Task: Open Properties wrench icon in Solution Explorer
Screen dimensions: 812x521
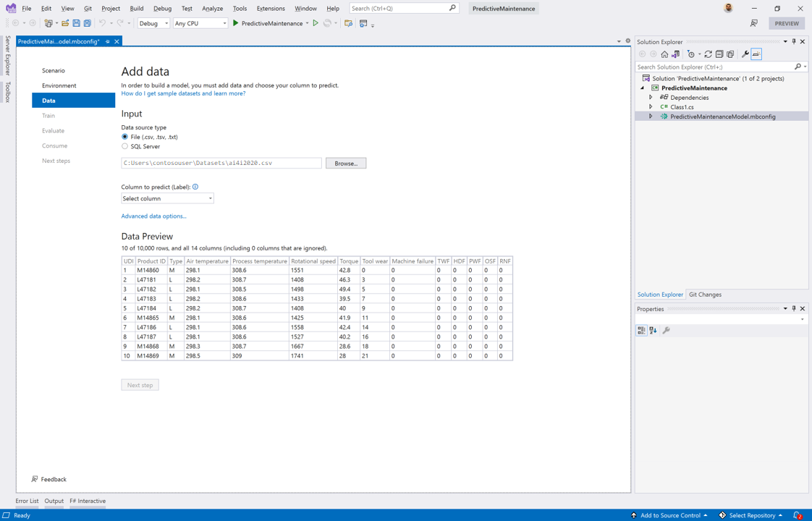Action: point(745,54)
